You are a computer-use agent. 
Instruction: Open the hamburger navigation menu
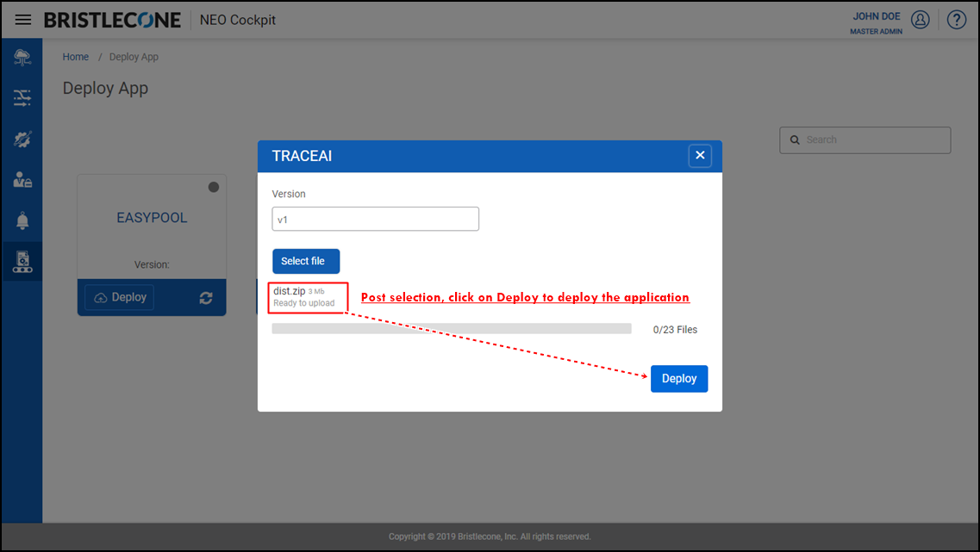pyautogui.click(x=23, y=20)
